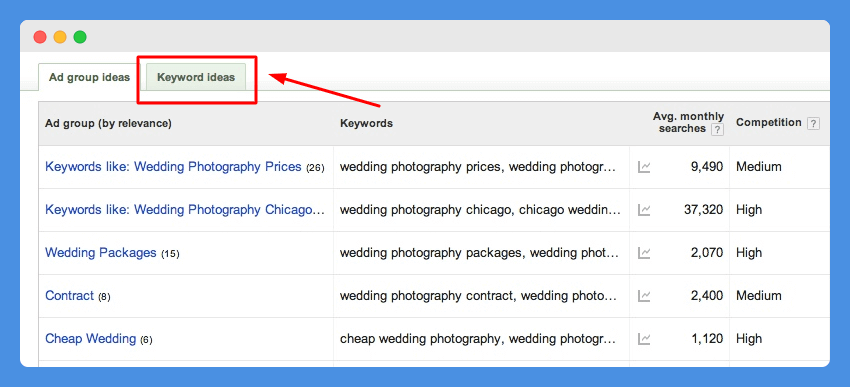Open Keywords like: Wedding Photography Prices ad group
Screen dimensions: 850x387
[173, 167]
